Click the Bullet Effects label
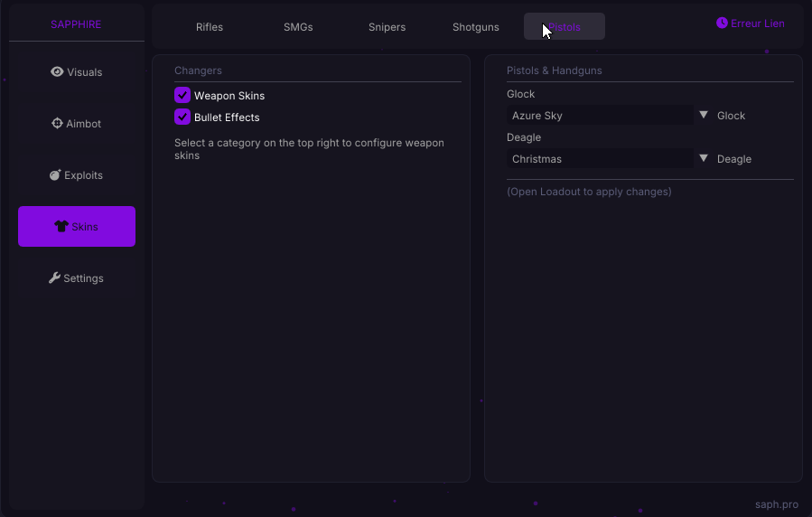 [x=227, y=117]
